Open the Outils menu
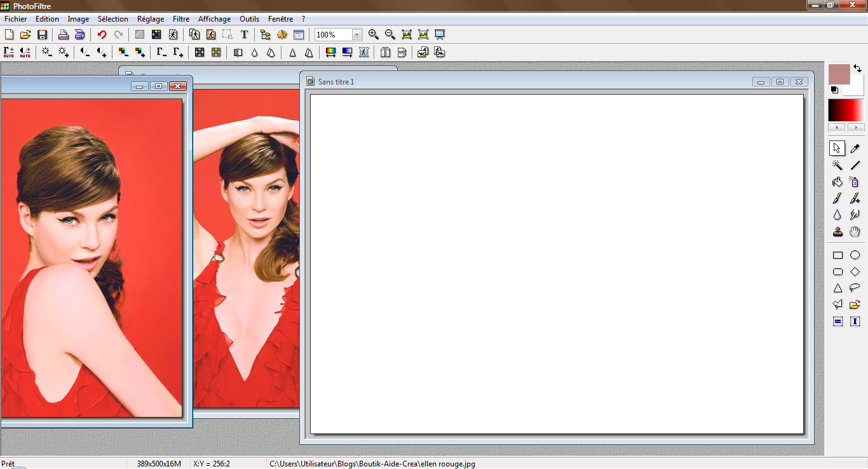The height and width of the screenshot is (469, 868). [250, 19]
